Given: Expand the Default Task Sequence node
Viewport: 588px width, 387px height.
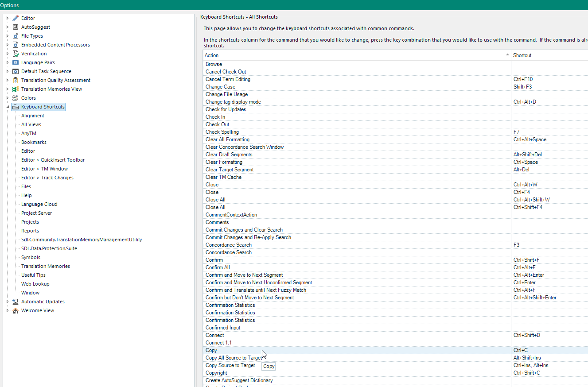Looking at the screenshot, I should pyautogui.click(x=8, y=71).
